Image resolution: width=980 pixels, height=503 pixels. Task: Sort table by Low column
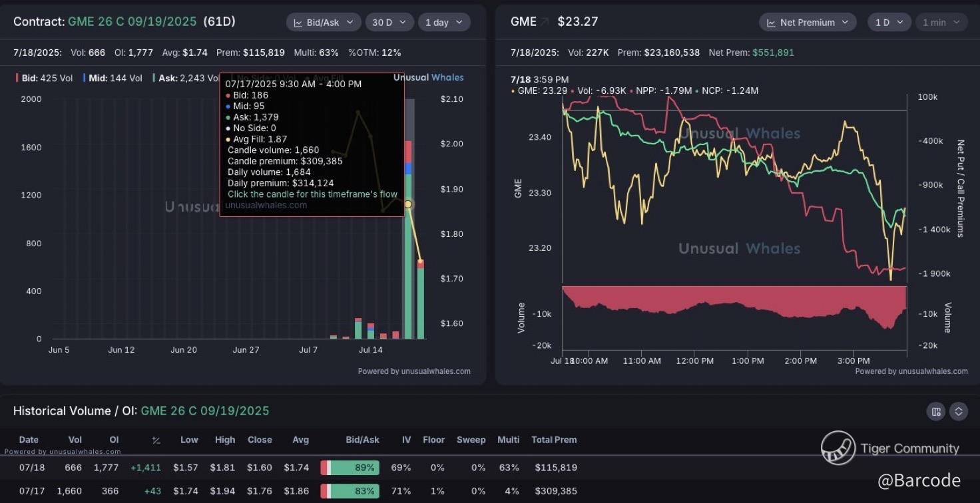pos(189,440)
